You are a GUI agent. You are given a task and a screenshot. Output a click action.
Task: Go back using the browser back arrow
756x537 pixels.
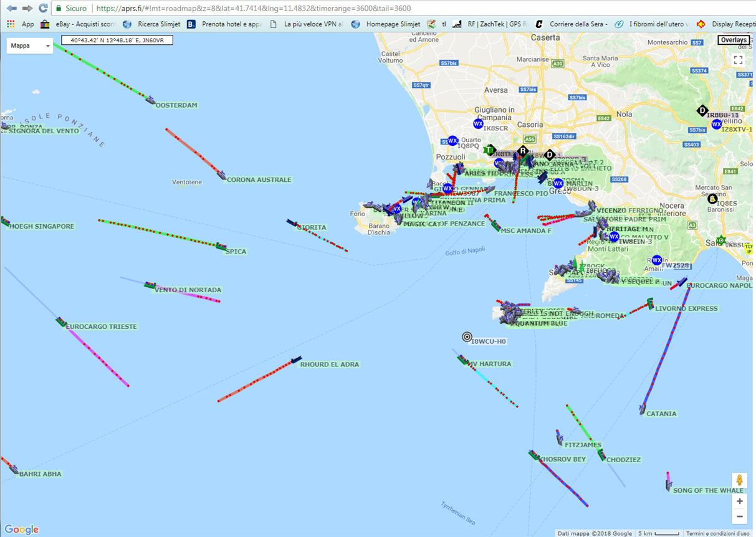click(x=11, y=8)
